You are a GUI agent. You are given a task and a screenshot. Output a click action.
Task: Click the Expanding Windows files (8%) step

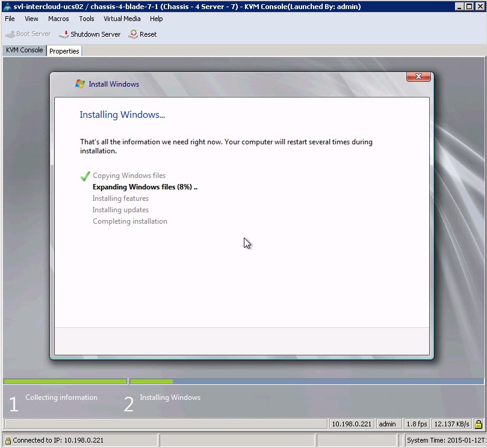(x=145, y=187)
